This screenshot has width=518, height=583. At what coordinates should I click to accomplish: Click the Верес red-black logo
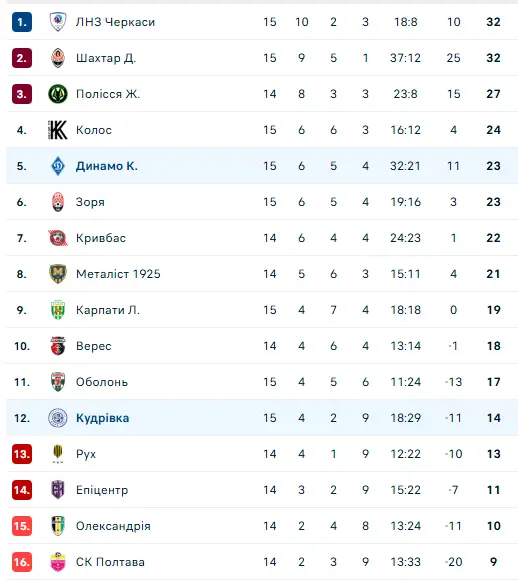point(58,346)
